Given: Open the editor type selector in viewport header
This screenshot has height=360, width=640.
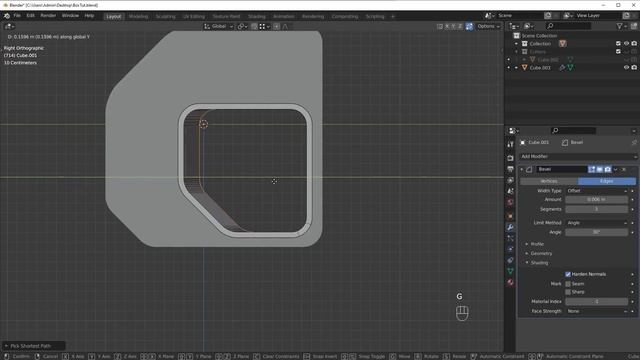Looking at the screenshot, I should point(9,27).
